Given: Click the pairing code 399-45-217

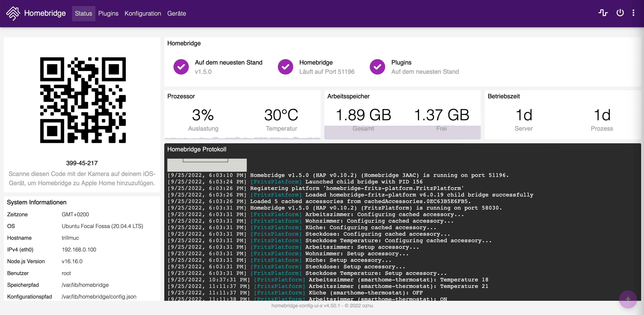Looking at the screenshot, I should [x=82, y=163].
